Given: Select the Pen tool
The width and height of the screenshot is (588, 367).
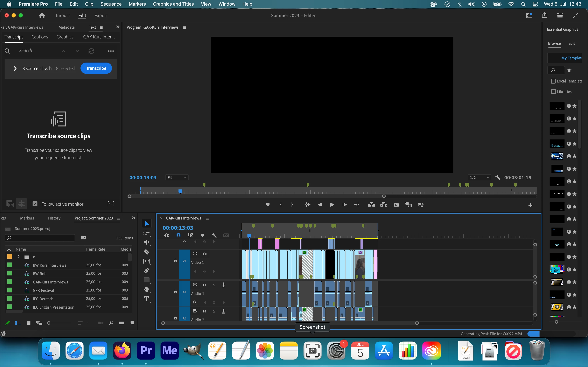Looking at the screenshot, I should click(x=146, y=271).
